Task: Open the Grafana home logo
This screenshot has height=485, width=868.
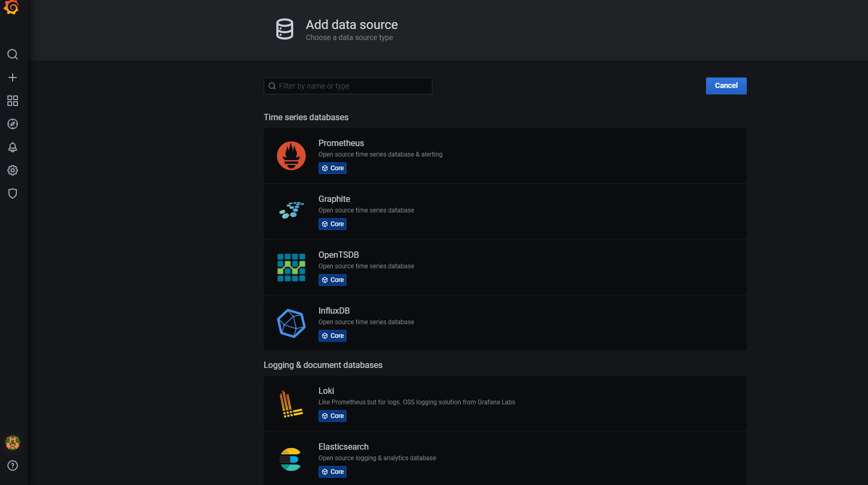Action: pyautogui.click(x=12, y=7)
